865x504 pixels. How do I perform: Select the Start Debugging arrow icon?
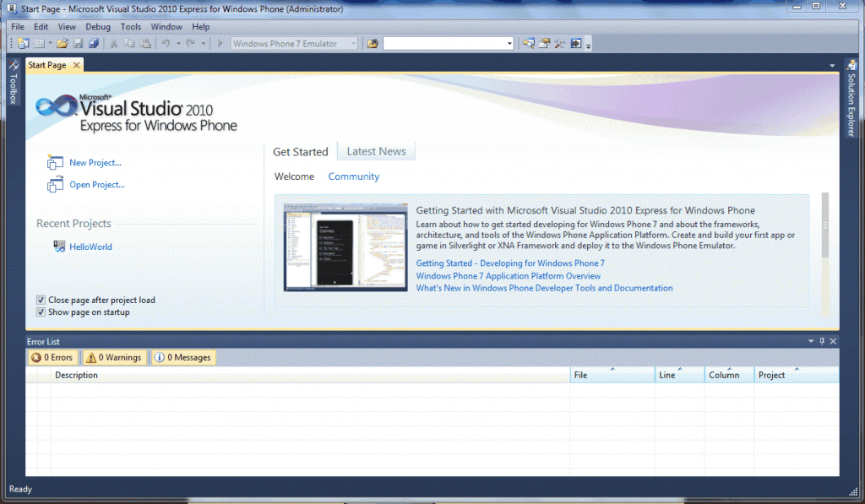click(x=220, y=43)
